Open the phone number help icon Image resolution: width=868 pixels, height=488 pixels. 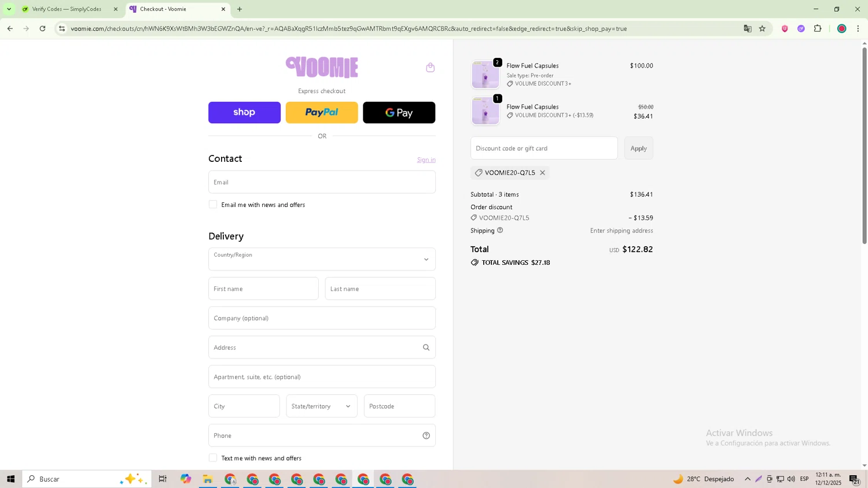coord(426,435)
